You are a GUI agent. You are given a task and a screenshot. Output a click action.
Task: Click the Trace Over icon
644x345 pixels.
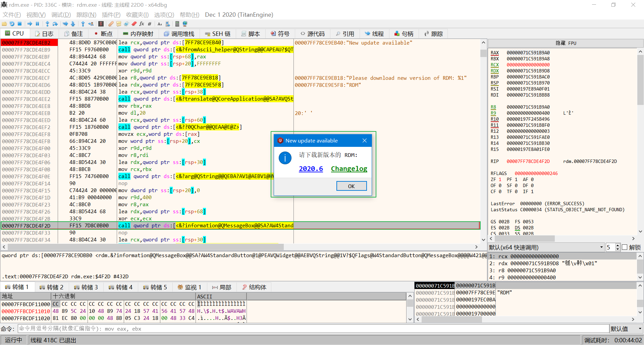click(x=73, y=24)
